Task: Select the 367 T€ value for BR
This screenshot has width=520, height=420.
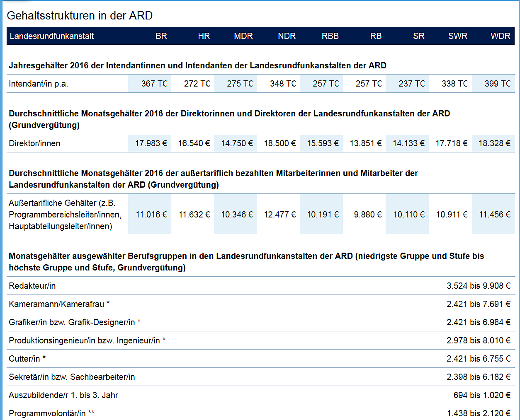Action: (x=154, y=84)
